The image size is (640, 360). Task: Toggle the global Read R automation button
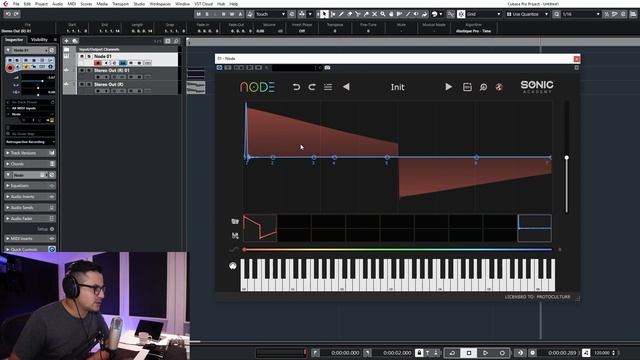(x=224, y=14)
